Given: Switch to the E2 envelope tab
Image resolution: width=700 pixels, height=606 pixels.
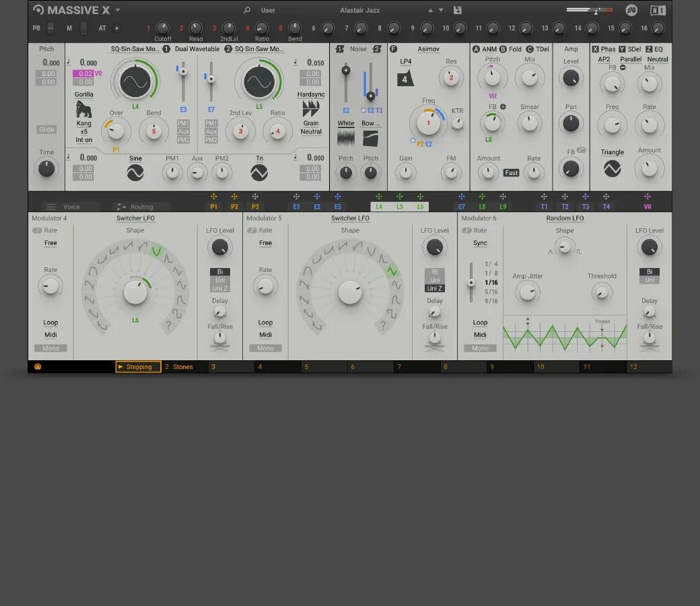Looking at the screenshot, I should click(x=317, y=207).
